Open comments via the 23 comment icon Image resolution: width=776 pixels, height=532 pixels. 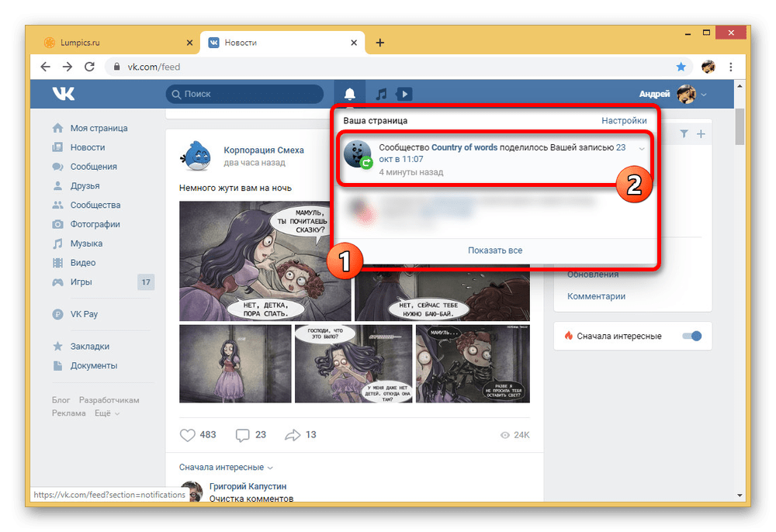click(x=242, y=435)
